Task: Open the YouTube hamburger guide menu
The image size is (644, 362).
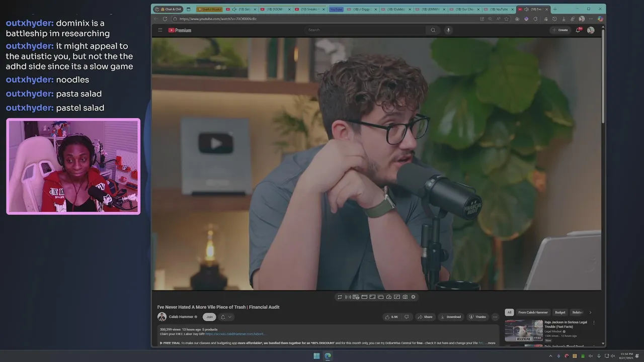Action: point(160,30)
